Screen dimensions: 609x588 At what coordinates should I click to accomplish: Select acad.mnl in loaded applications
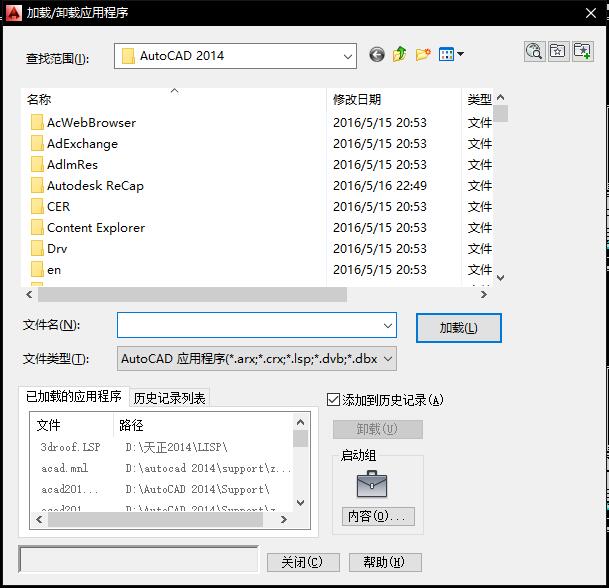(64, 468)
